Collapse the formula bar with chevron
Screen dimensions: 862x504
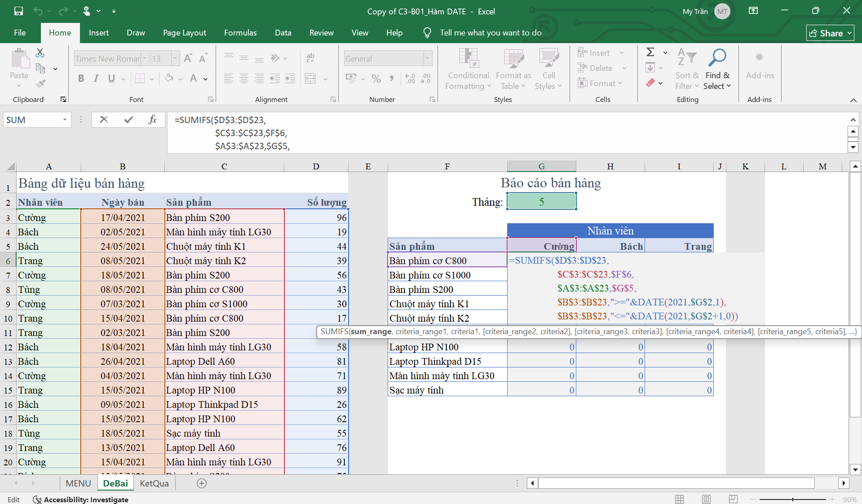[853, 119]
